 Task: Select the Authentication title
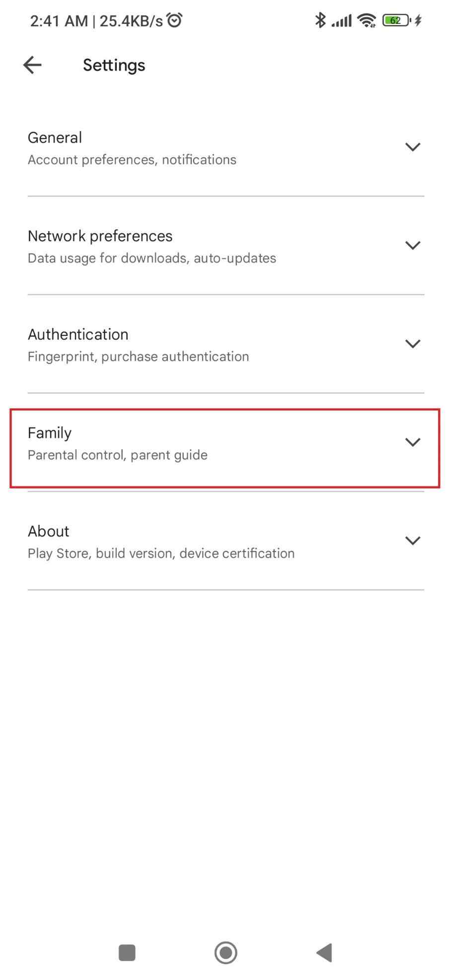[78, 334]
